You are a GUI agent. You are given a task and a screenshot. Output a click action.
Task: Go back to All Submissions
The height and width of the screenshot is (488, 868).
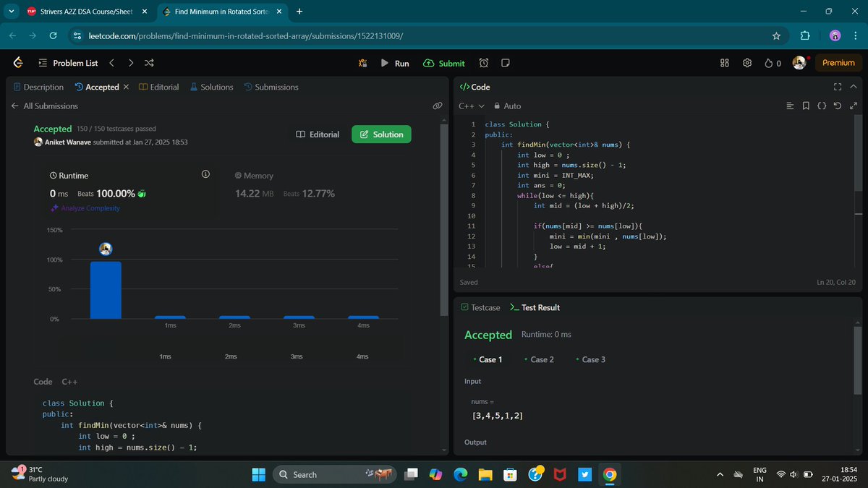pos(44,106)
